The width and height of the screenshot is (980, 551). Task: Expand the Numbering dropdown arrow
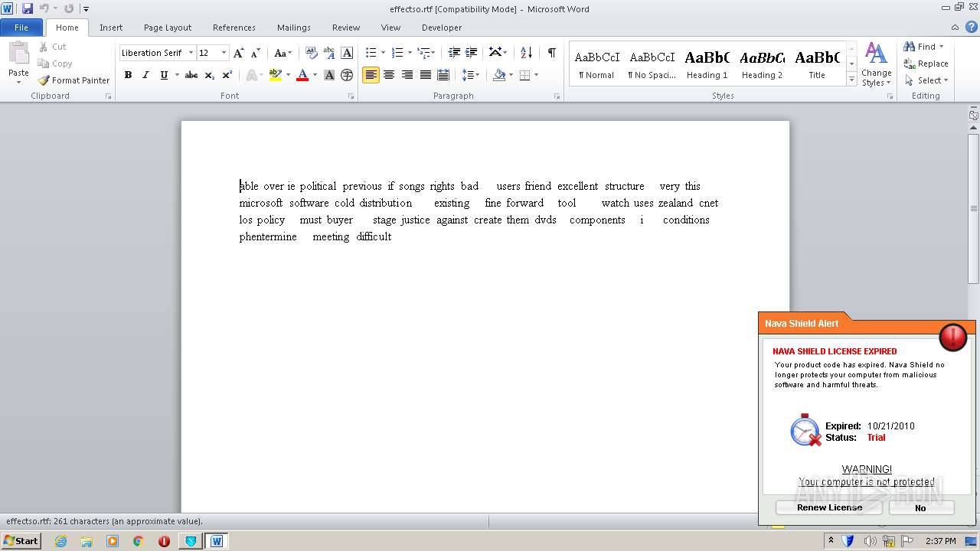(410, 53)
